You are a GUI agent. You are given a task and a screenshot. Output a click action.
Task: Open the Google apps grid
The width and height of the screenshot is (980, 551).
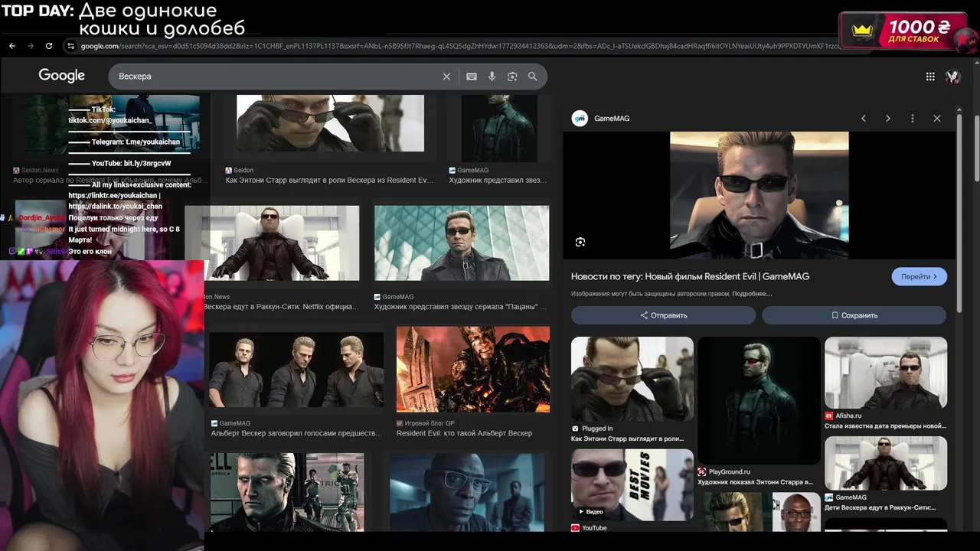pos(930,77)
